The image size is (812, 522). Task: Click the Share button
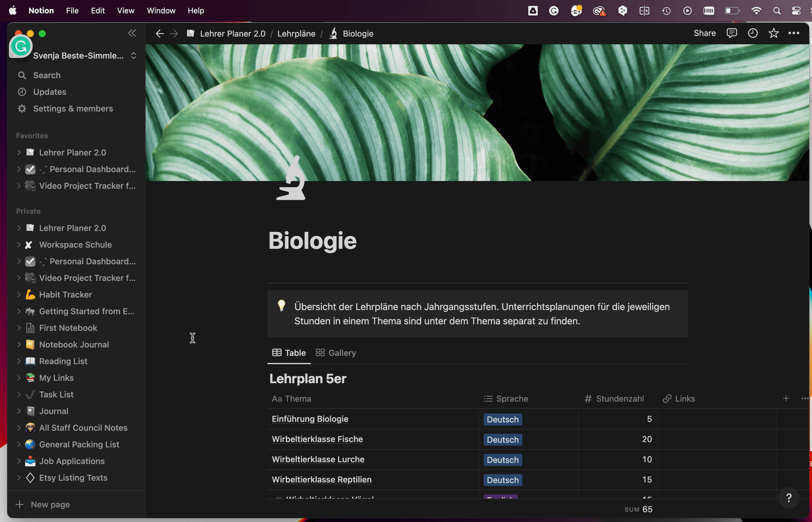coord(704,34)
